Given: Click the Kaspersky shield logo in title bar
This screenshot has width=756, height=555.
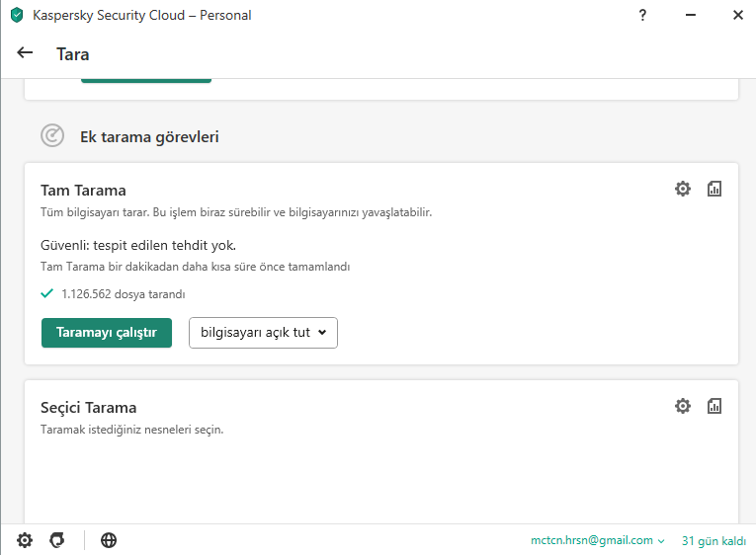Looking at the screenshot, I should [x=16, y=15].
